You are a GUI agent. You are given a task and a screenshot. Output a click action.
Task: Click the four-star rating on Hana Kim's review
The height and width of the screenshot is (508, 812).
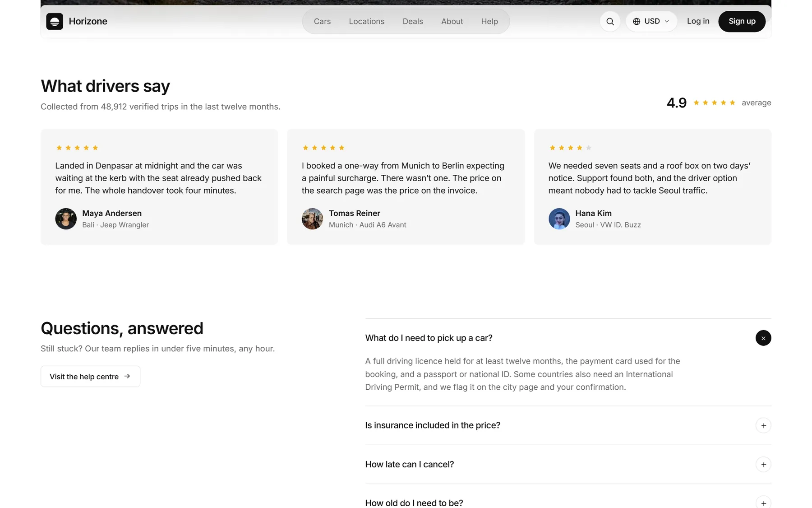tap(570, 148)
